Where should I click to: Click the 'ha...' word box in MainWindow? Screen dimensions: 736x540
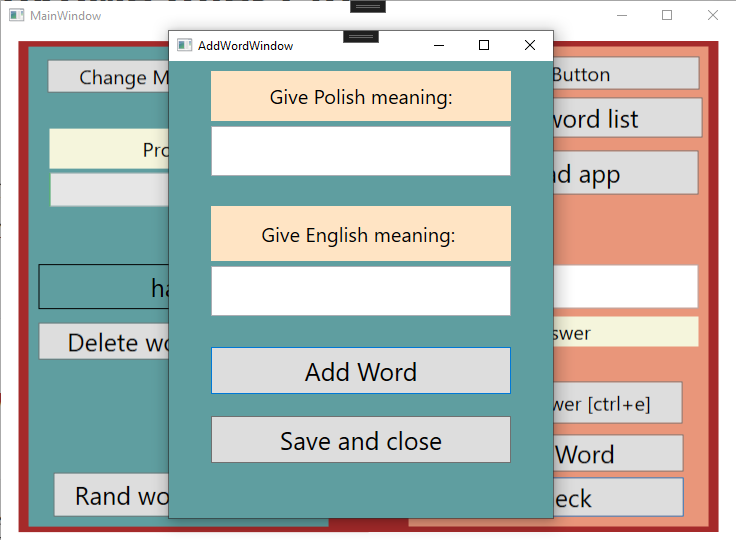104,286
